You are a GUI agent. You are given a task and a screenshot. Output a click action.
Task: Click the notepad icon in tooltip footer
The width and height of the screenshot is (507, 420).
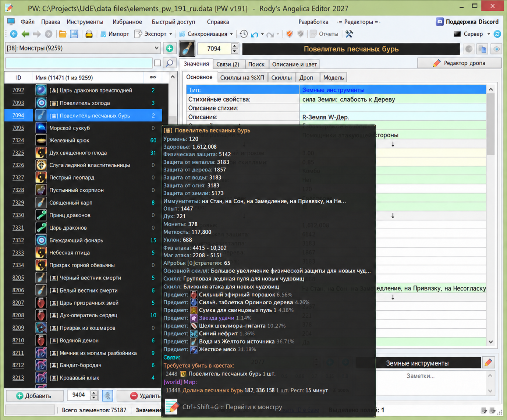pos(171,407)
